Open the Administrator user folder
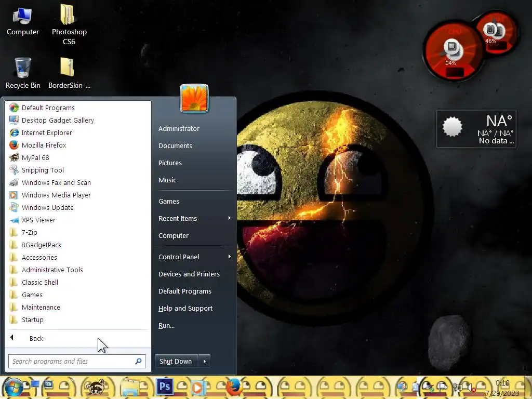The width and height of the screenshot is (532, 399). click(194, 129)
